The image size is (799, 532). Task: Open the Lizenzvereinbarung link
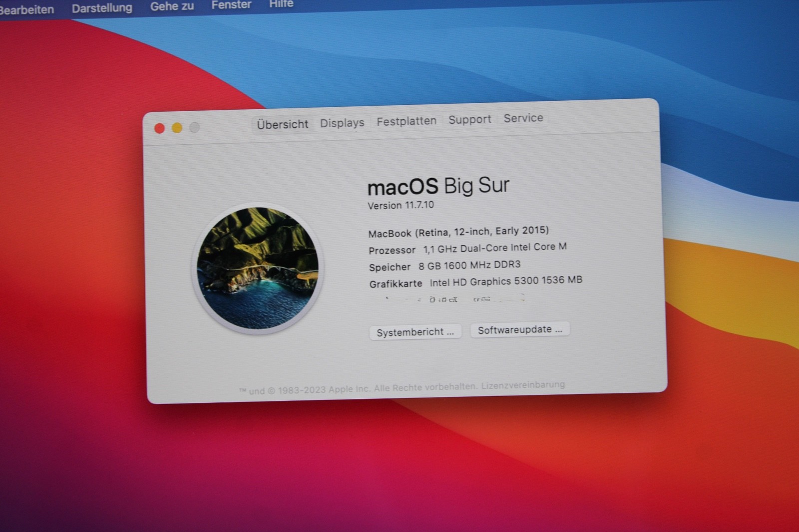pyautogui.click(x=523, y=385)
